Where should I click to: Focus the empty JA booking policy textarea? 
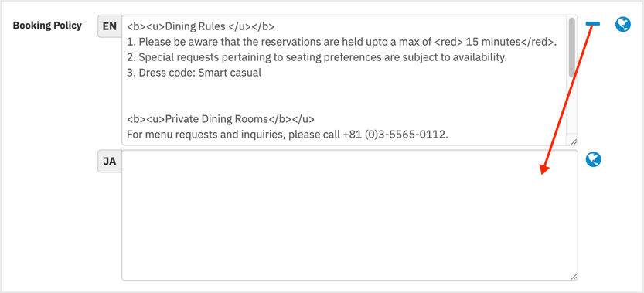[349, 216]
